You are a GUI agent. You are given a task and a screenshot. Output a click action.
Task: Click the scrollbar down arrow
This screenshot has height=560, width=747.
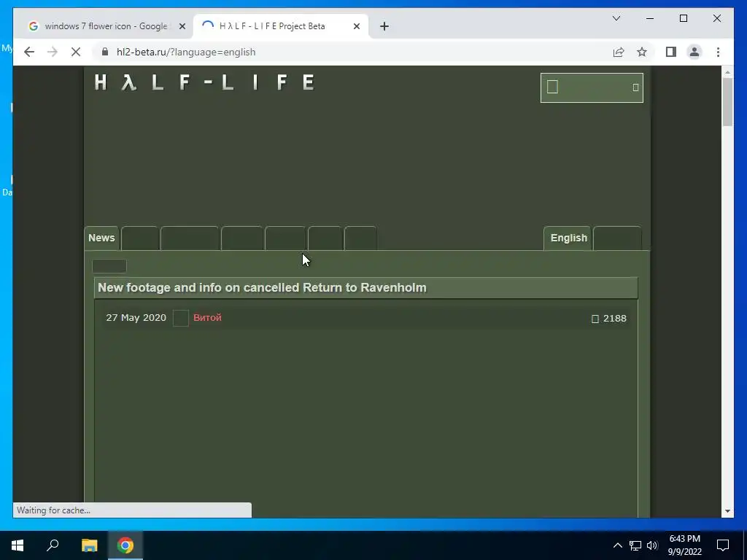(727, 511)
